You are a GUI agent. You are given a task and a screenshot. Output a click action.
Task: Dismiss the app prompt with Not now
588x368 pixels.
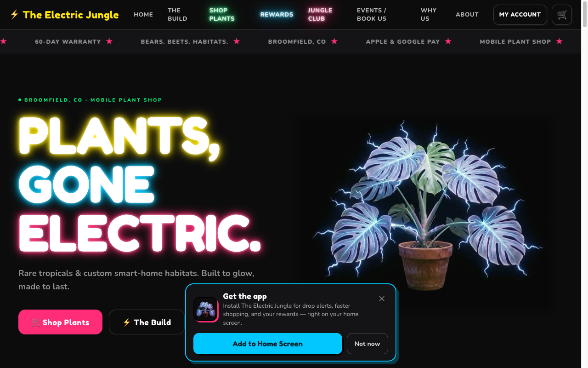367,344
